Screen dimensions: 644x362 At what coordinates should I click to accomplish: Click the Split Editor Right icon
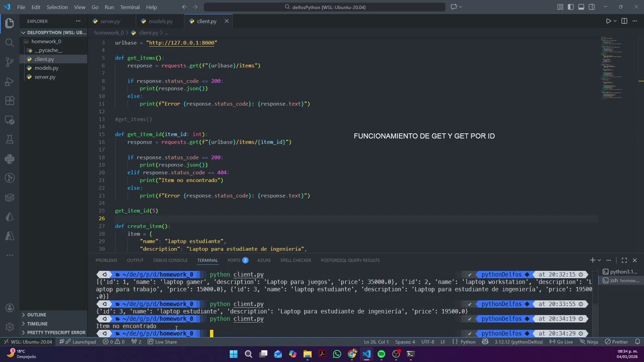(x=624, y=21)
